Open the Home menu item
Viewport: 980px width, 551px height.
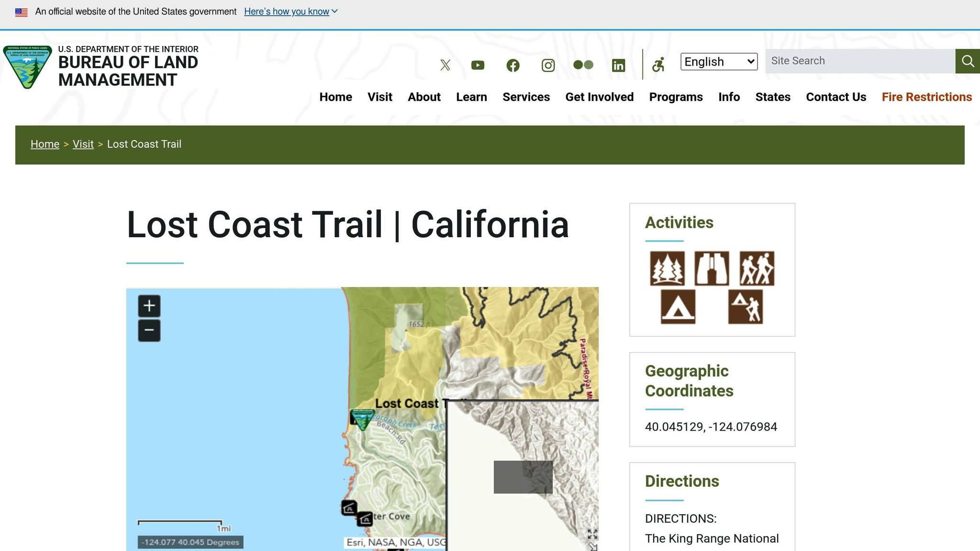(x=336, y=97)
